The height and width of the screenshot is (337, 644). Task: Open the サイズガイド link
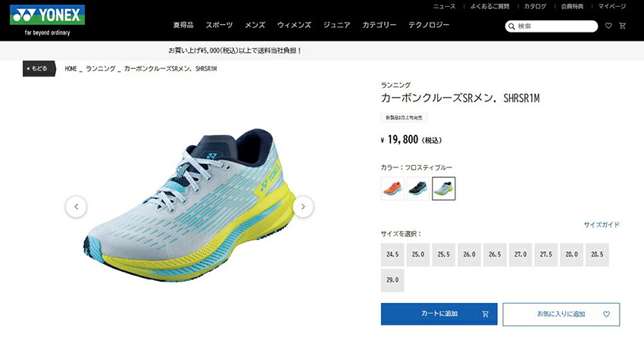[602, 224]
